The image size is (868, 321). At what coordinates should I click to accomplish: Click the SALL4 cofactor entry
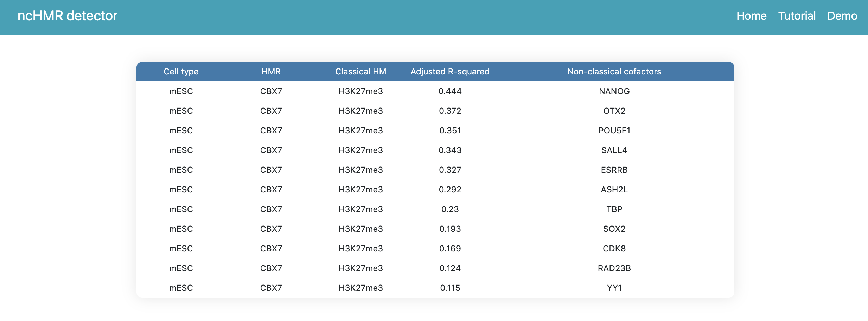pos(614,150)
